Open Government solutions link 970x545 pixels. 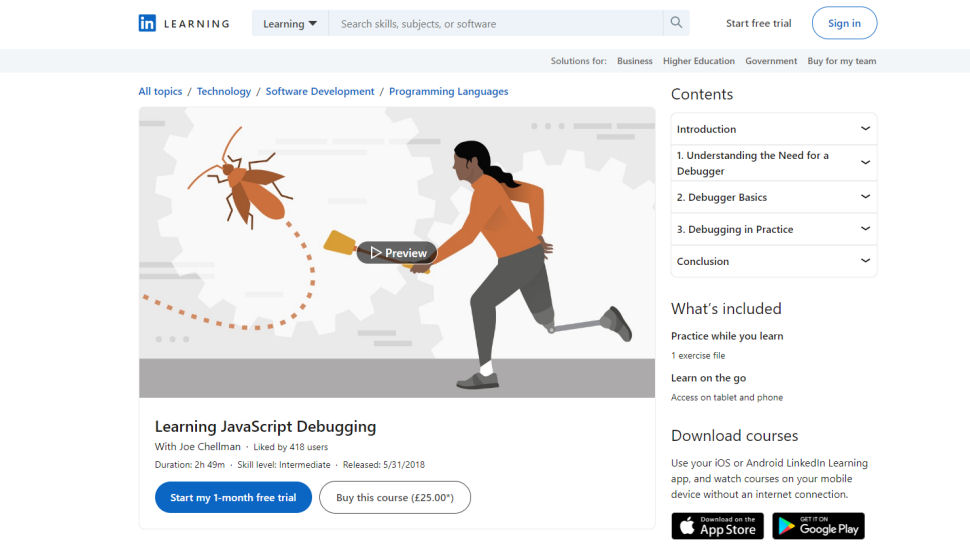[771, 61]
